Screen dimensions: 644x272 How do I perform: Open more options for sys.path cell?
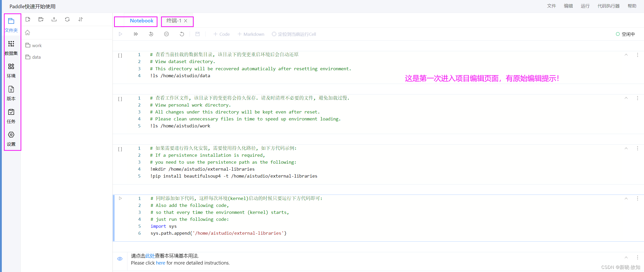click(x=638, y=199)
